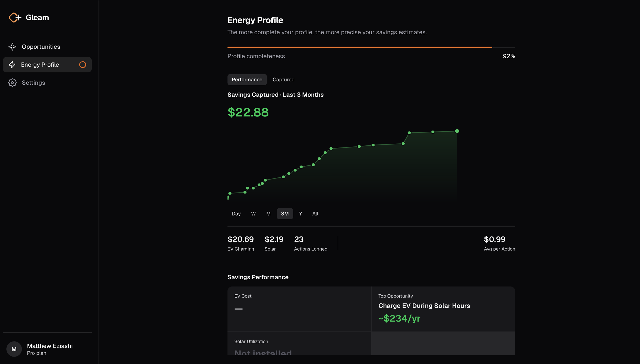Viewport: 640px width, 364px height.
Task: Click the Energy Profile page heading
Action: (x=255, y=20)
